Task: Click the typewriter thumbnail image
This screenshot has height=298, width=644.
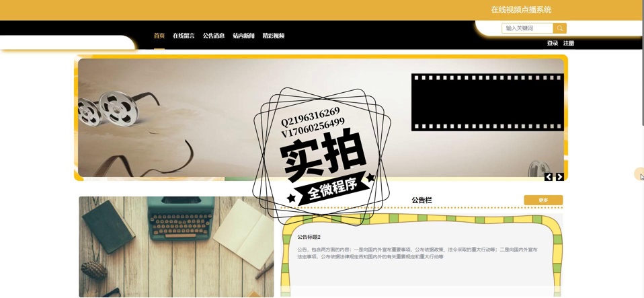Action: click(176, 246)
